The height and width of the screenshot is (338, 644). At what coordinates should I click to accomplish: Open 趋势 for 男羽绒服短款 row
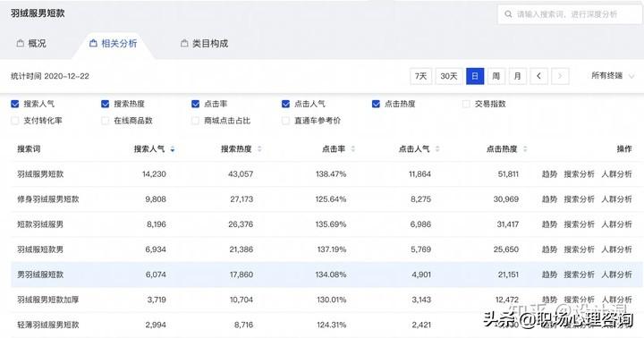point(549,275)
